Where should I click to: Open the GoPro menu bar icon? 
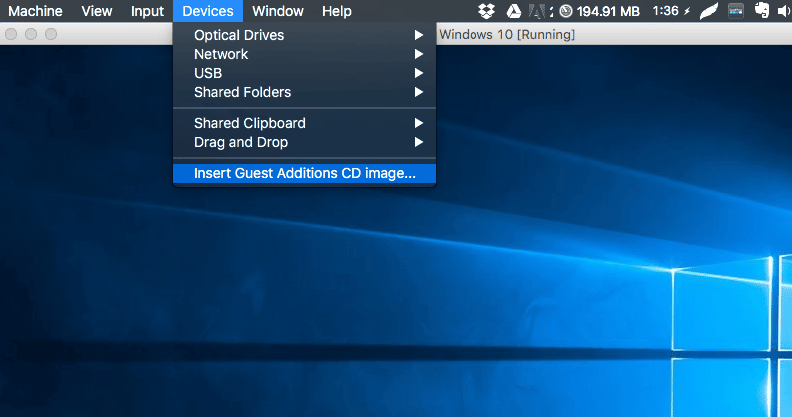tap(735, 11)
